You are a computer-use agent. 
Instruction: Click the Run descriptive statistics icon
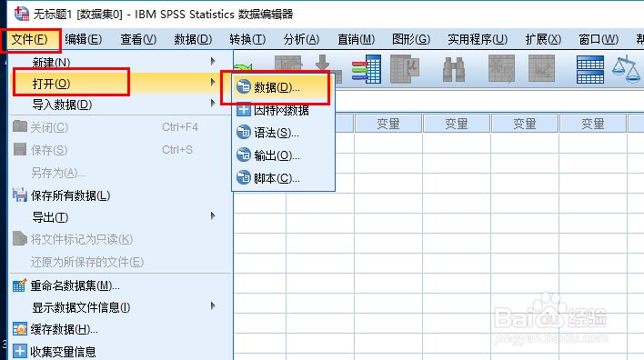405,68
